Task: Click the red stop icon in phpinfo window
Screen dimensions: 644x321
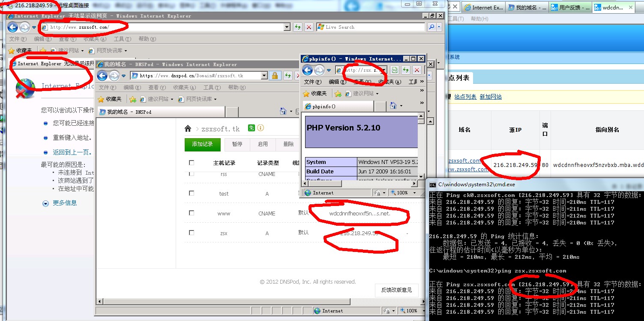Action: 416,70
